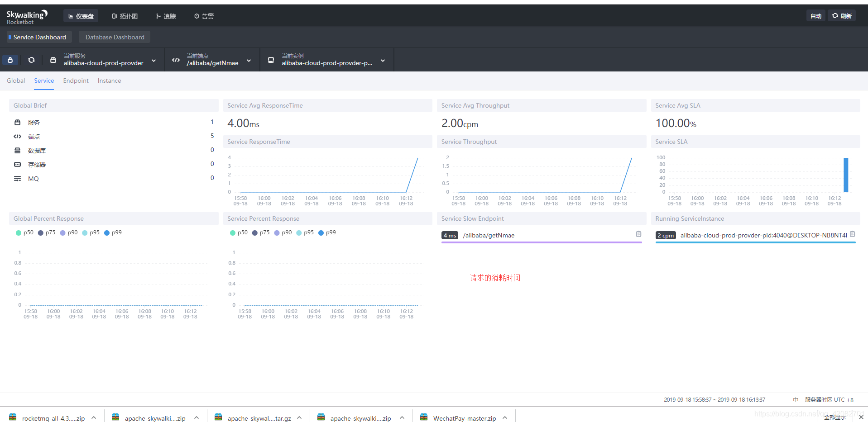This screenshot has height=422, width=868.
Task: Click the alibaba-cloud-prod-provder-pid:4040 instance entry
Action: click(763, 235)
